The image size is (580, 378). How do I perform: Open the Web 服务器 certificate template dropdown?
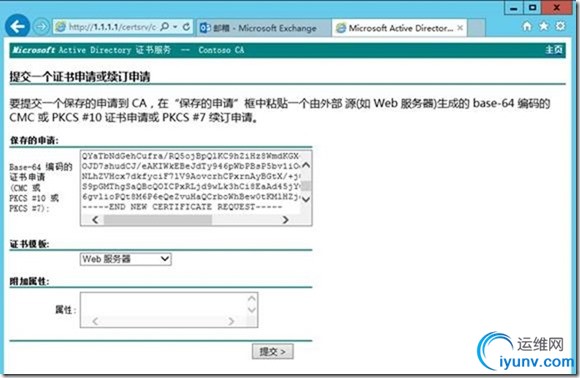click(125, 259)
